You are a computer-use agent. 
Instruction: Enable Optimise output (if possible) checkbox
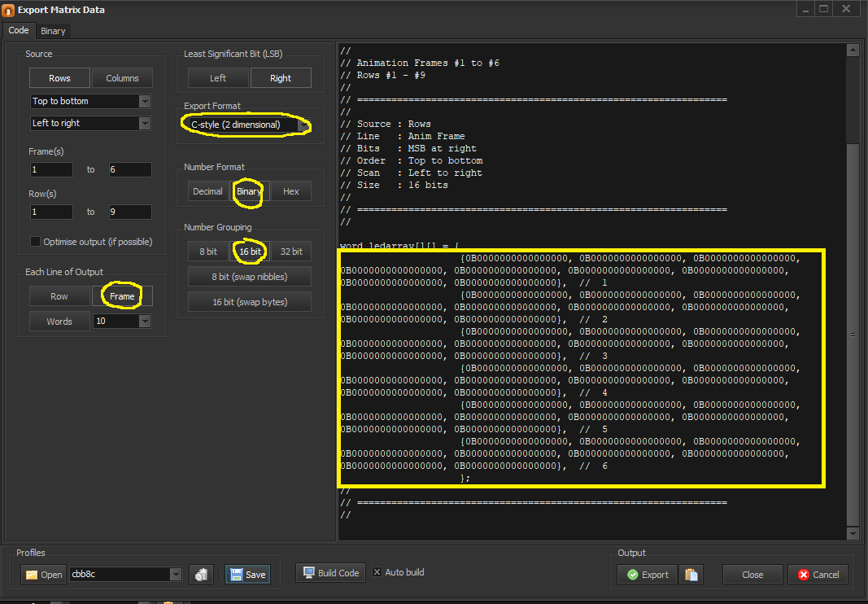(x=35, y=242)
